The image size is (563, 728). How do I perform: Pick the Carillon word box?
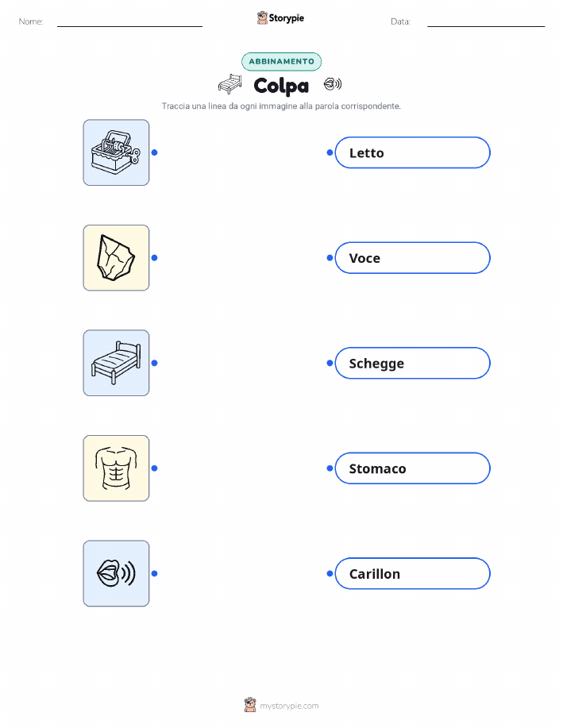click(x=412, y=573)
